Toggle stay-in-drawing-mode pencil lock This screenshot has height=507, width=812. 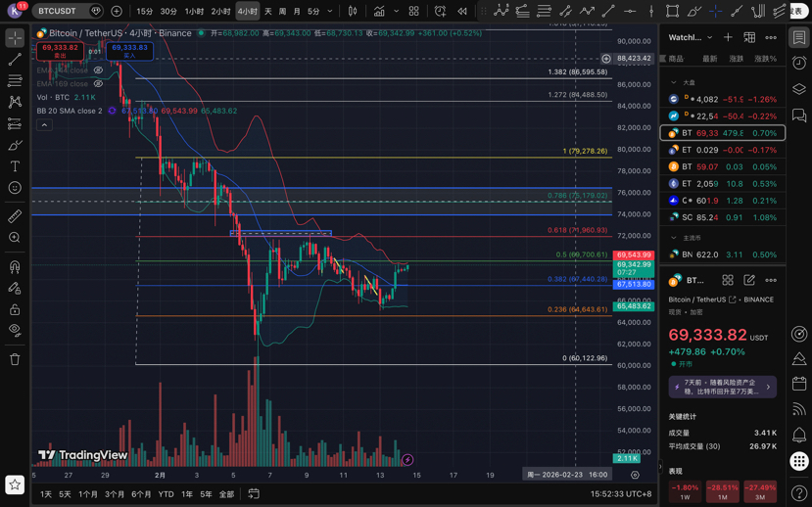[15, 288]
